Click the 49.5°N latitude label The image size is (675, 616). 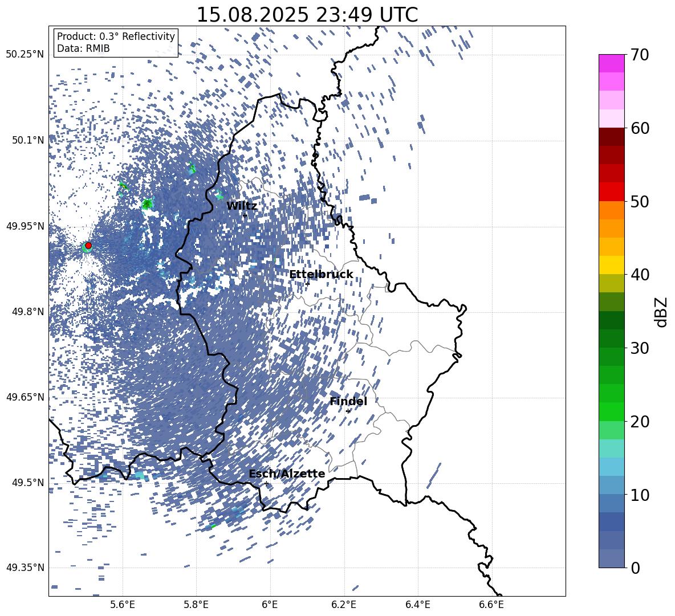pyautogui.click(x=29, y=483)
